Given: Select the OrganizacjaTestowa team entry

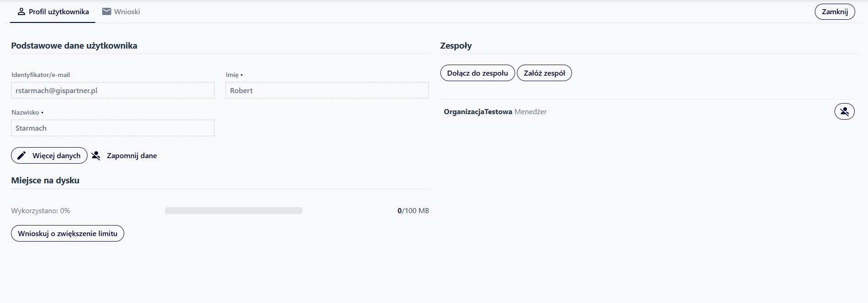Looking at the screenshot, I should [478, 112].
